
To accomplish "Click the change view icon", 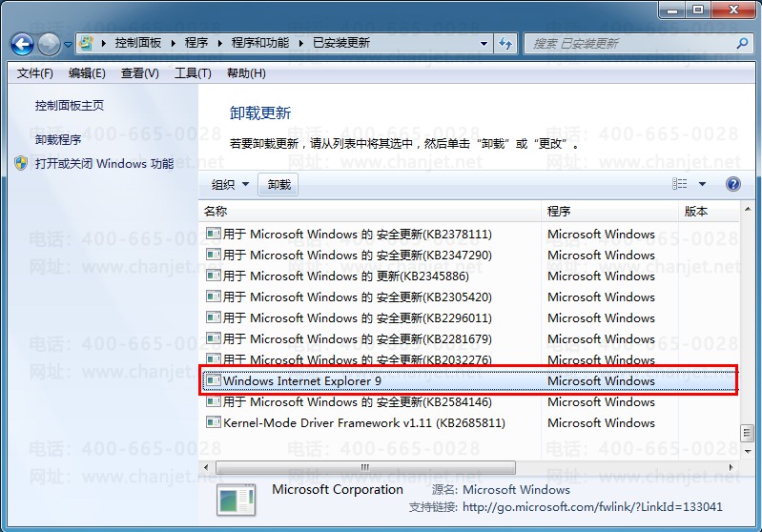I will (x=679, y=184).
